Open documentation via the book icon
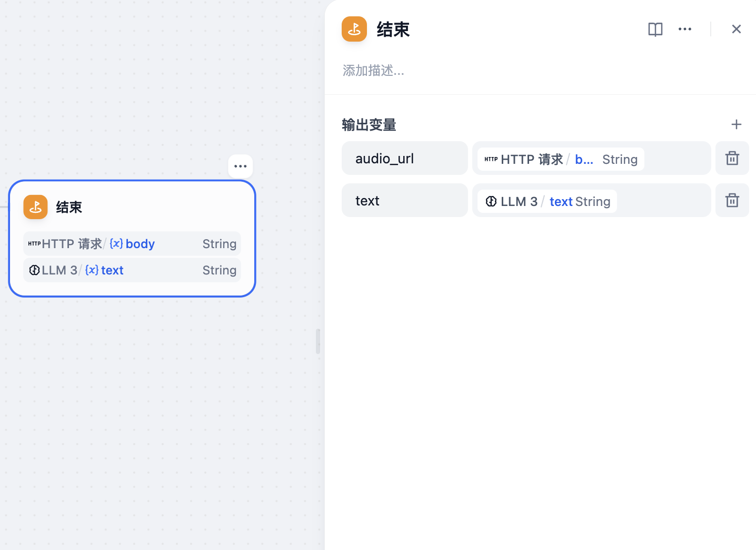Image resolution: width=756 pixels, height=550 pixels. (655, 30)
